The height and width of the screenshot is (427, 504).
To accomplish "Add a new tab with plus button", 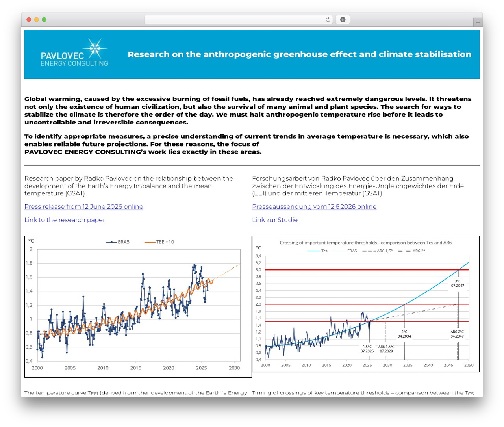I will (478, 22).
